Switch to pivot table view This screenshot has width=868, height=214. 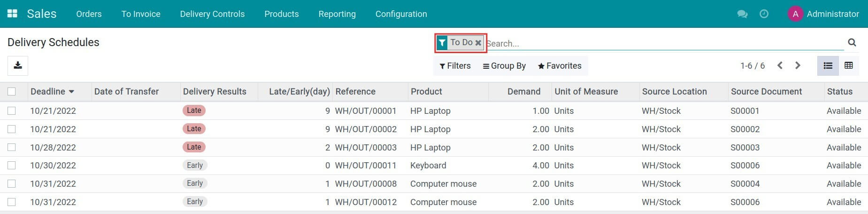848,65
